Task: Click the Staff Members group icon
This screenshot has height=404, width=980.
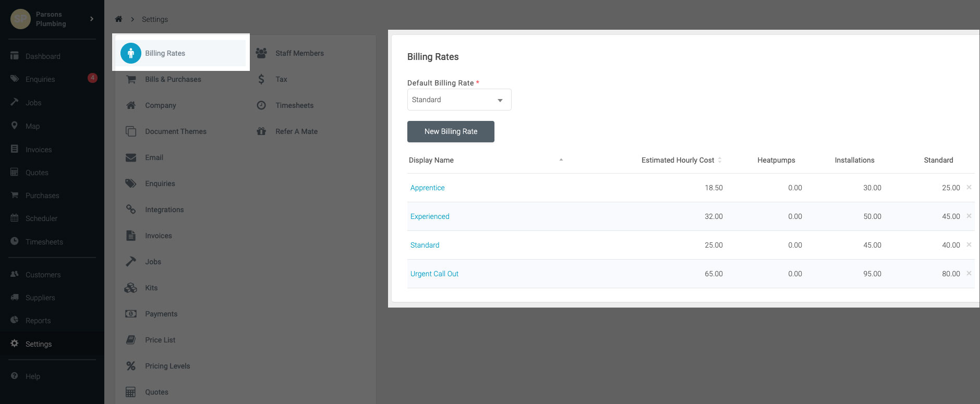Action: click(261, 53)
